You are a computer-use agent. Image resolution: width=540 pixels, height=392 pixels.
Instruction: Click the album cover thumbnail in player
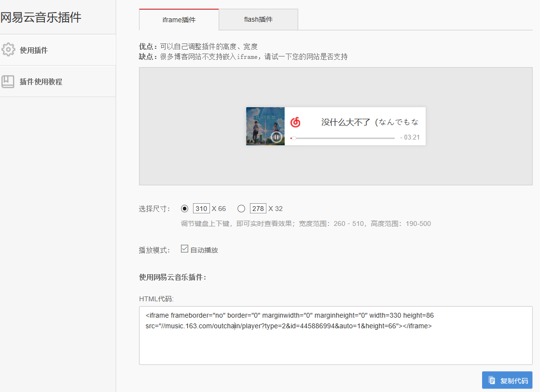point(265,126)
